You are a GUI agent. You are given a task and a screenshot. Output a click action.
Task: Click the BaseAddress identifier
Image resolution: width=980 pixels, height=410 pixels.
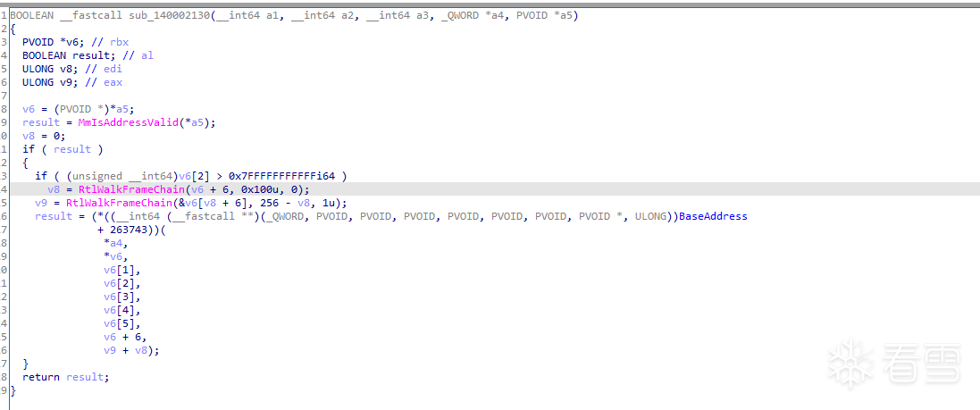point(713,216)
